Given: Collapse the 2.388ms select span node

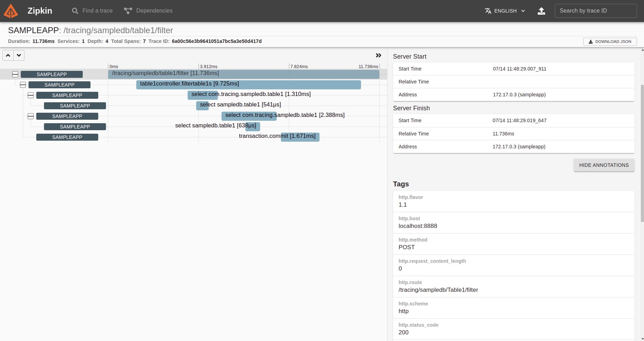Looking at the screenshot, I should (31, 116).
